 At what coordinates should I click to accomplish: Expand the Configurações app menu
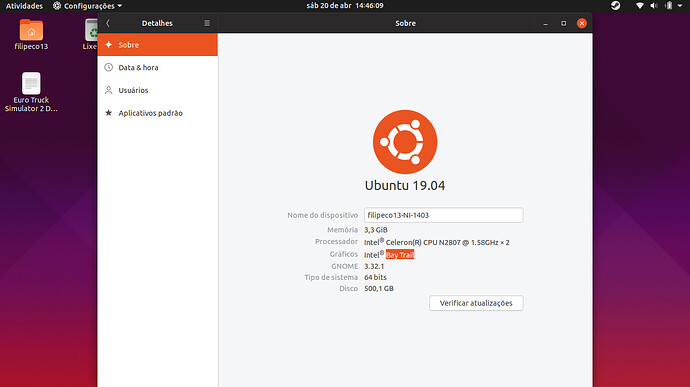coord(87,6)
